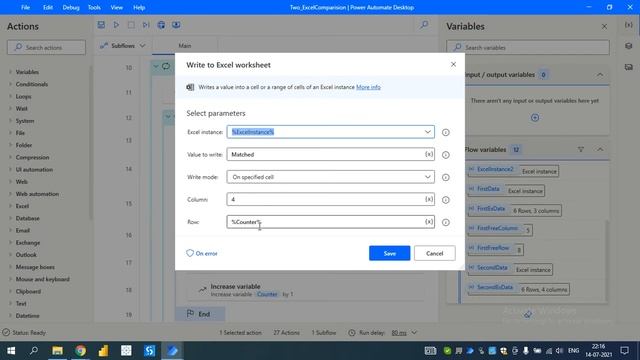Open Run delay dropdown in status bar
This screenshot has height=360, width=640.
click(414, 333)
